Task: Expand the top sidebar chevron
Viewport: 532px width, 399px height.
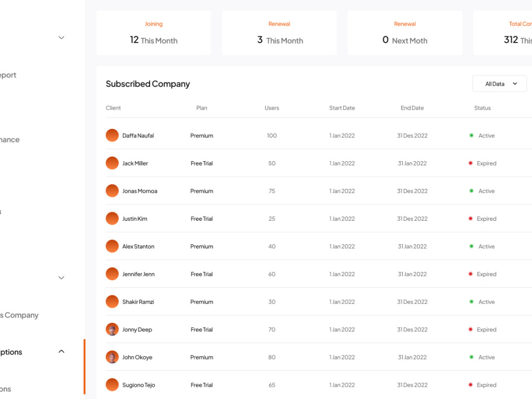Action: click(x=61, y=38)
